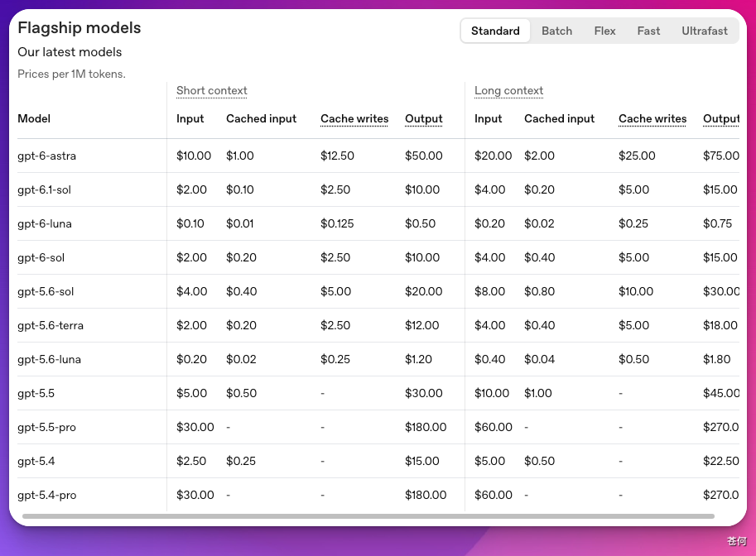Click gpt-6-astra's $25.00 long context cache writes

[x=637, y=156]
